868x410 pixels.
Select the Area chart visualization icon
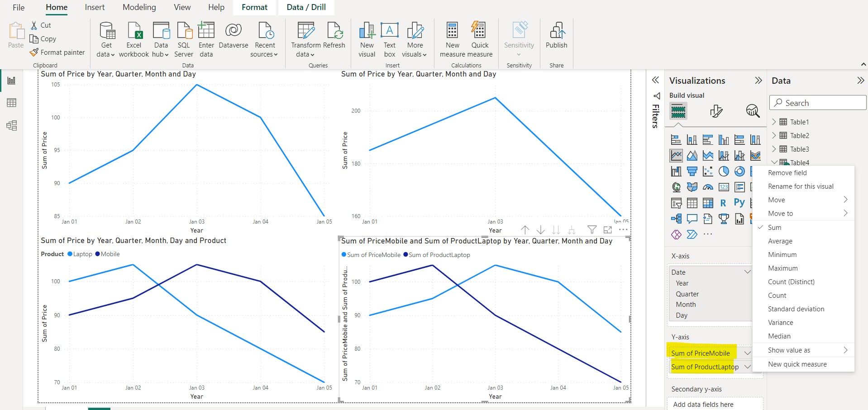point(692,156)
